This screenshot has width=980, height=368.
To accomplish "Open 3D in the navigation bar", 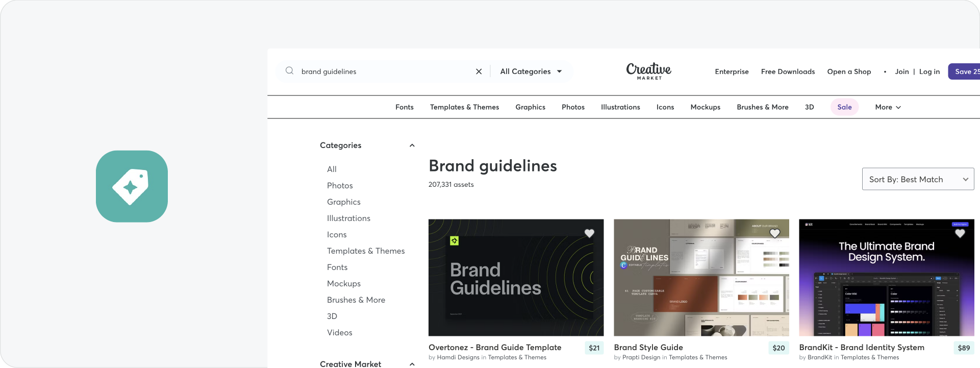I will [810, 107].
